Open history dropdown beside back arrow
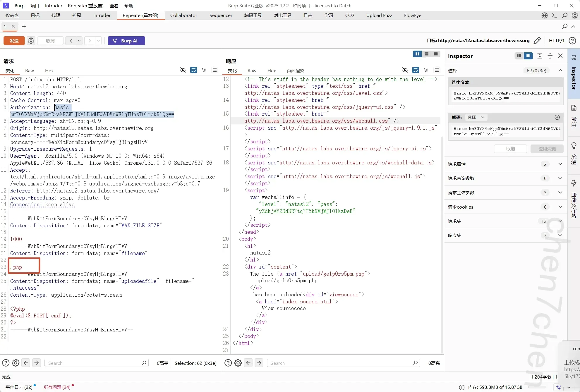580x392 pixels. [x=79, y=41]
